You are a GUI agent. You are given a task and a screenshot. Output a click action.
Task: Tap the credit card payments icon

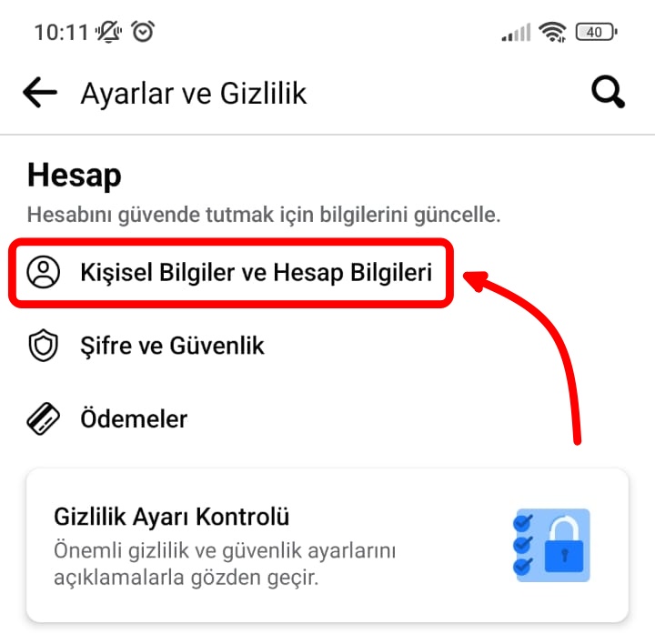tap(43, 419)
